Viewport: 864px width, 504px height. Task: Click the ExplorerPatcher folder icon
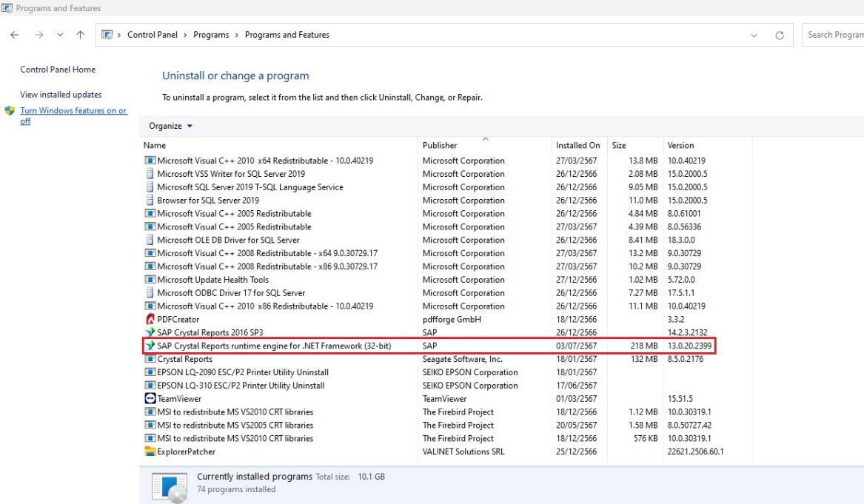[x=150, y=451]
